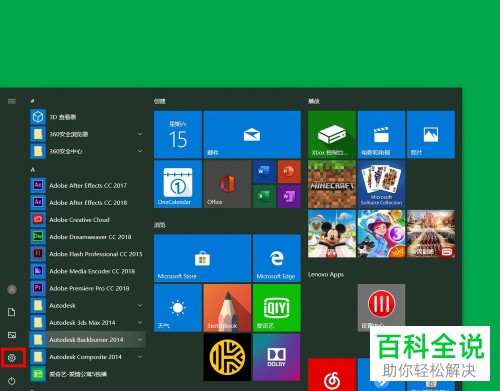500x391 pixels.
Task: Open the 3D viewer app
Action: [88, 117]
